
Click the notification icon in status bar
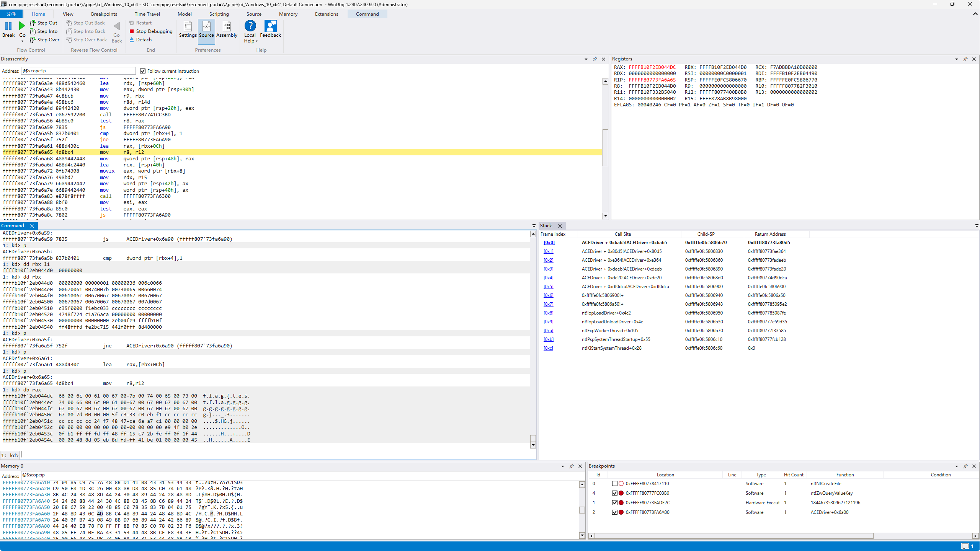[965, 546]
